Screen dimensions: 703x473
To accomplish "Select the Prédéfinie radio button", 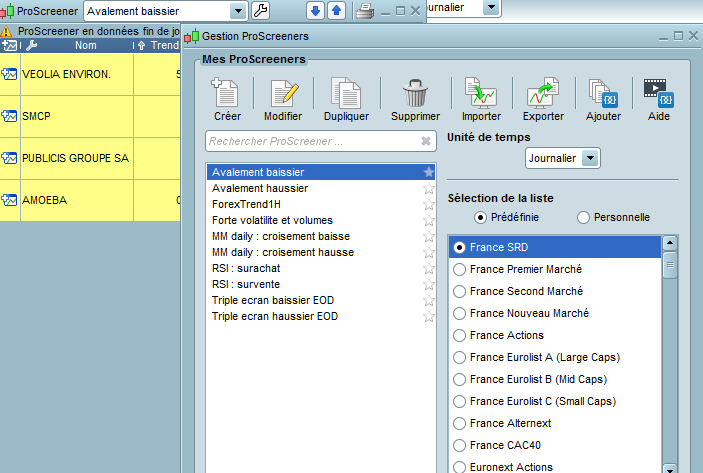I will [480, 217].
